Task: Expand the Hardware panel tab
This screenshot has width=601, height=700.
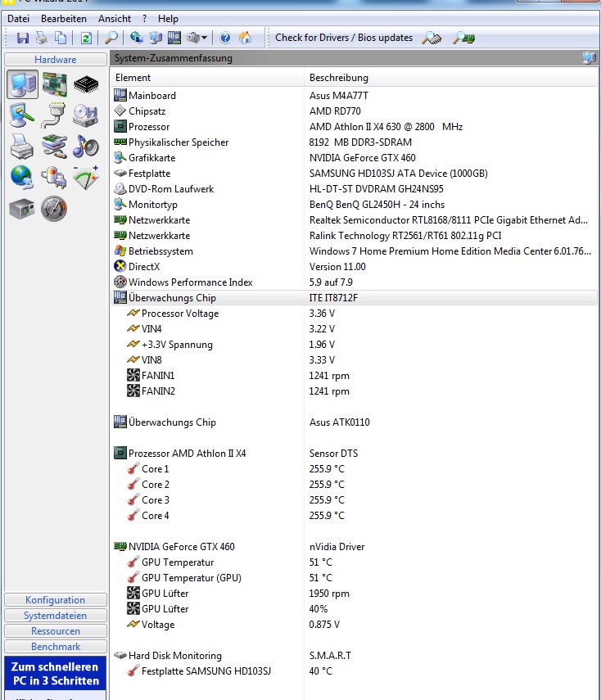Action: [56, 60]
